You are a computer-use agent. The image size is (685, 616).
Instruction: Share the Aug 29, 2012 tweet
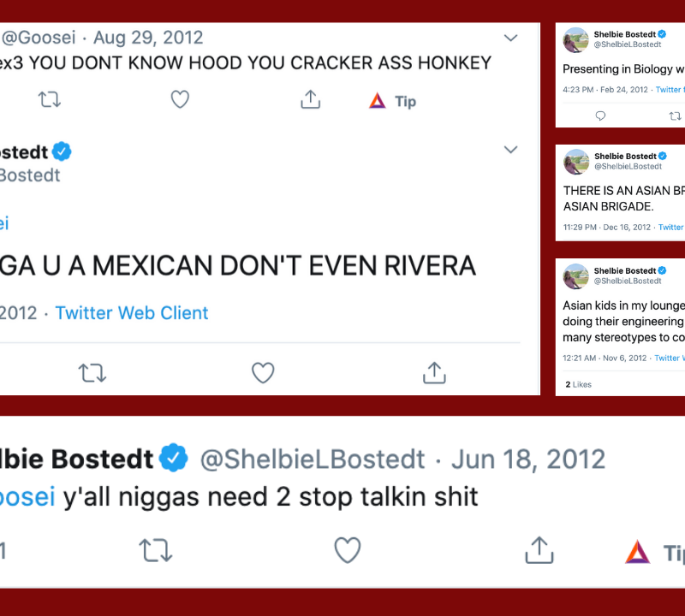[x=310, y=100]
